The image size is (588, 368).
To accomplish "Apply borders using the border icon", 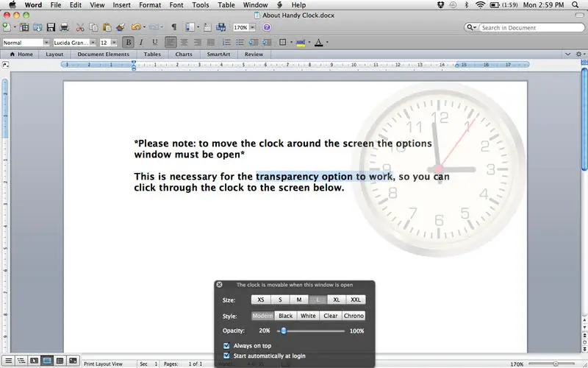I will [x=283, y=43].
